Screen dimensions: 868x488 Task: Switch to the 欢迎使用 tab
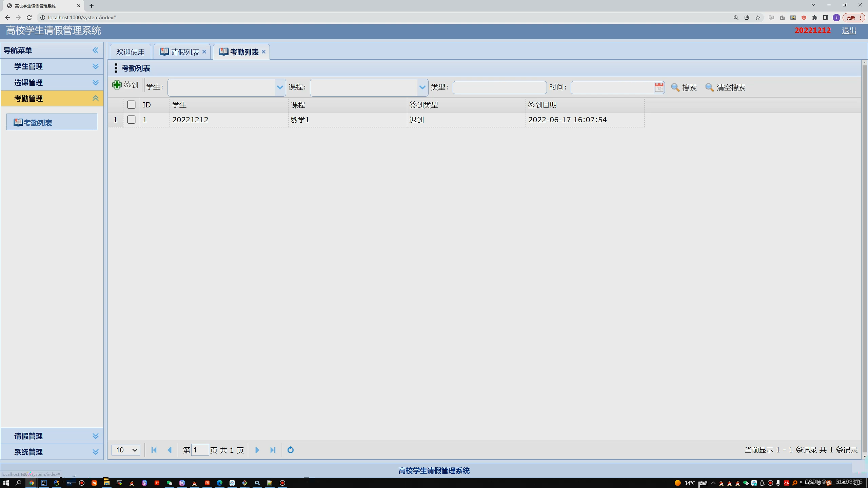tap(131, 52)
